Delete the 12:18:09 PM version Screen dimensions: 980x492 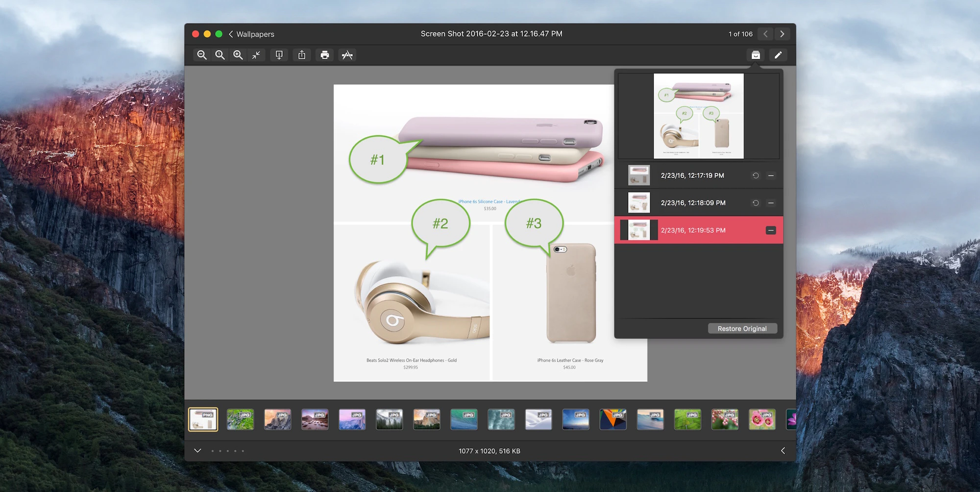click(771, 203)
